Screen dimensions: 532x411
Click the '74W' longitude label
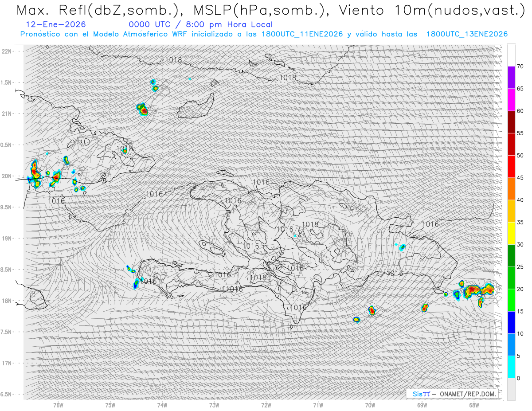[x=162, y=405]
